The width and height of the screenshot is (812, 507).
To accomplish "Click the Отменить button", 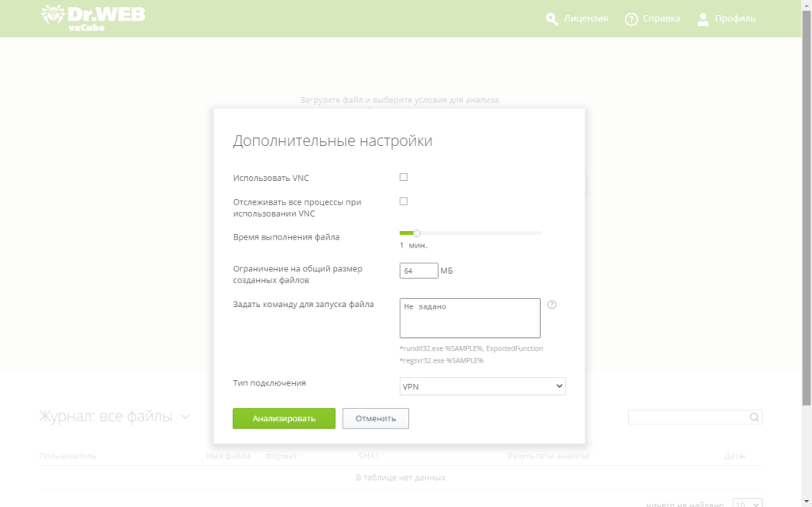I will [x=375, y=419].
